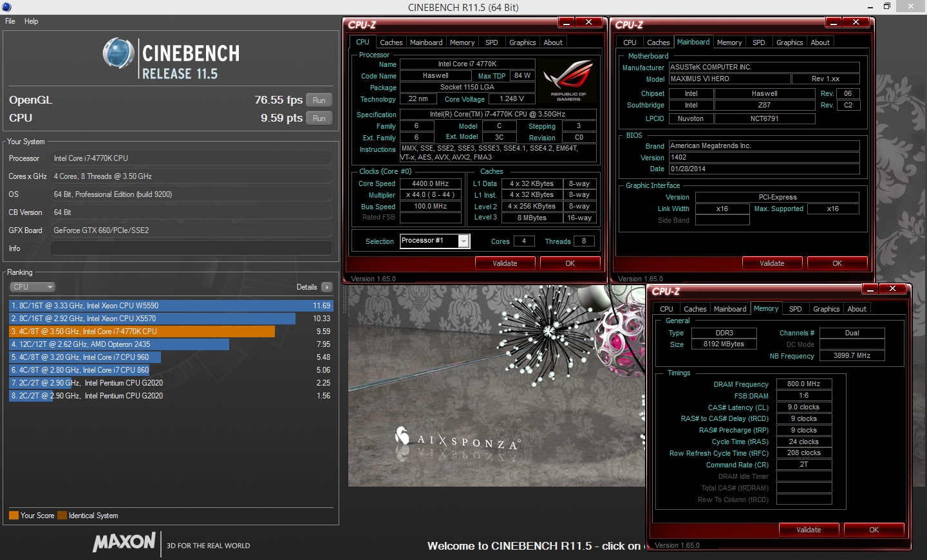Open the Processor #1 selection dropdown
The height and width of the screenshot is (560, 927).
(463, 241)
